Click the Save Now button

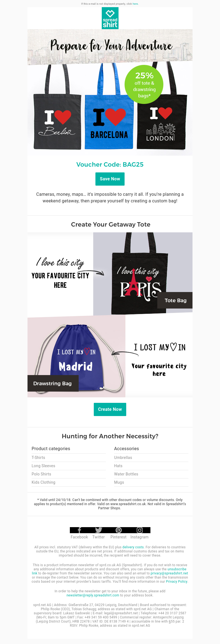[110, 179]
